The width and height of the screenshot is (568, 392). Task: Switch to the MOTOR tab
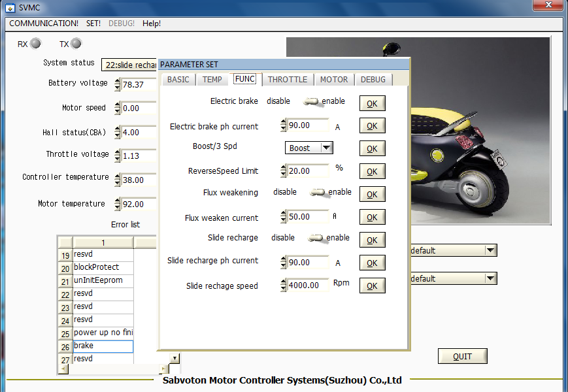point(333,80)
